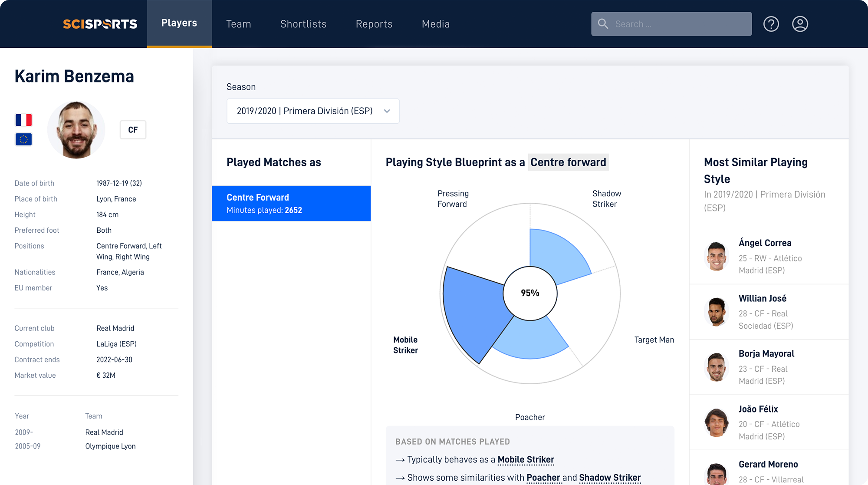
Task: Expand the season selector chevron arrow
Action: click(387, 111)
